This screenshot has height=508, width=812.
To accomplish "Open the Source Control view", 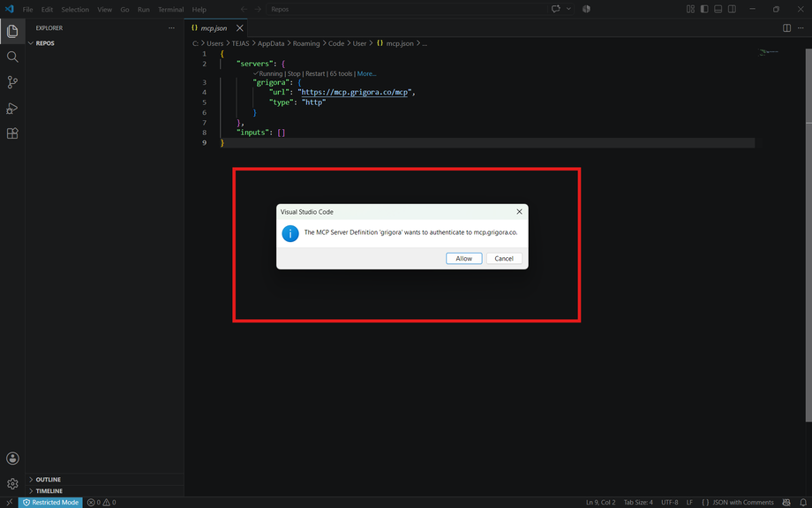I will coord(12,82).
